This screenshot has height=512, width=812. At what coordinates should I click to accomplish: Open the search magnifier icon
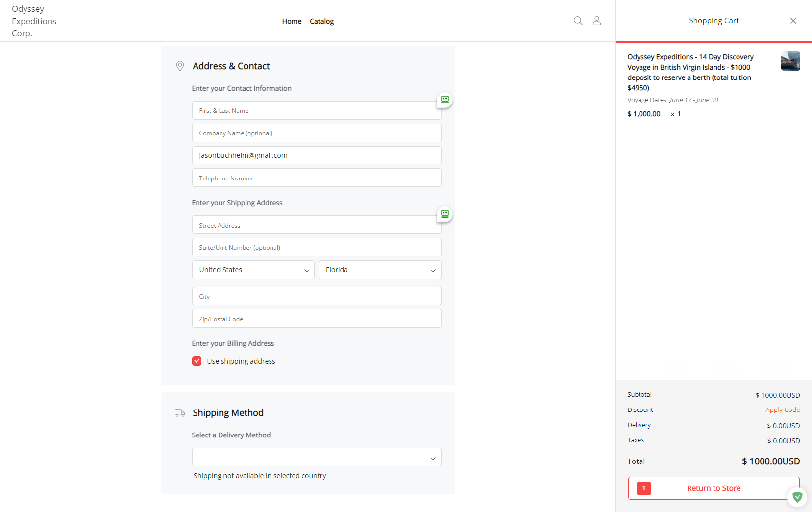tap(578, 21)
